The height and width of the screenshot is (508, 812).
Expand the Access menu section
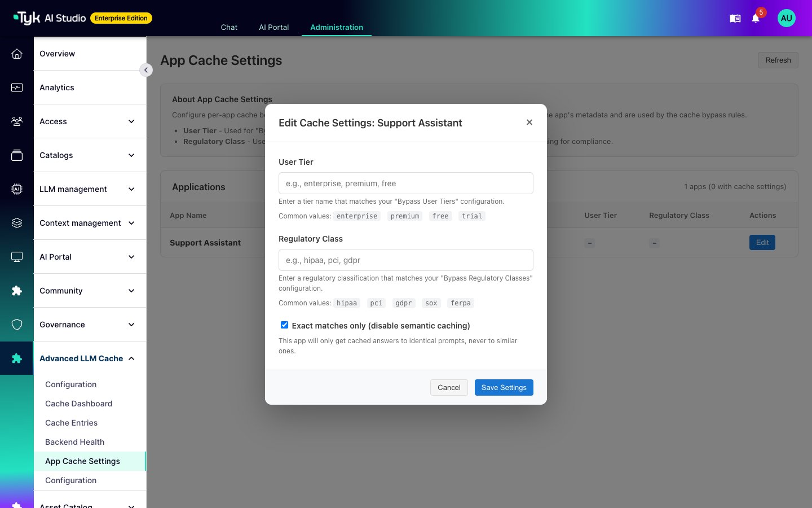(90, 121)
